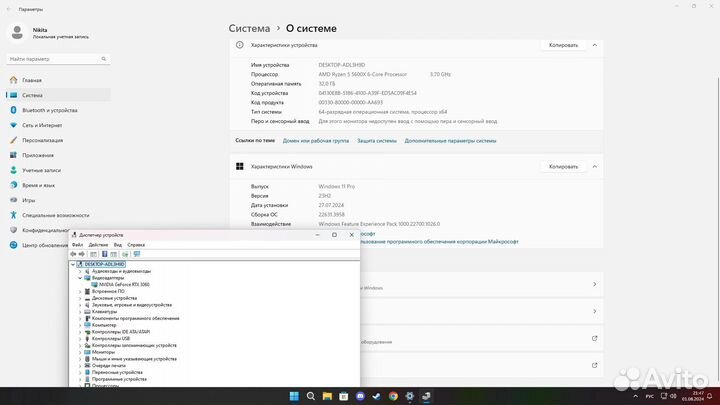This screenshot has width=720, height=405.
Task: Click Nikita user account avatar
Action: click(x=17, y=33)
